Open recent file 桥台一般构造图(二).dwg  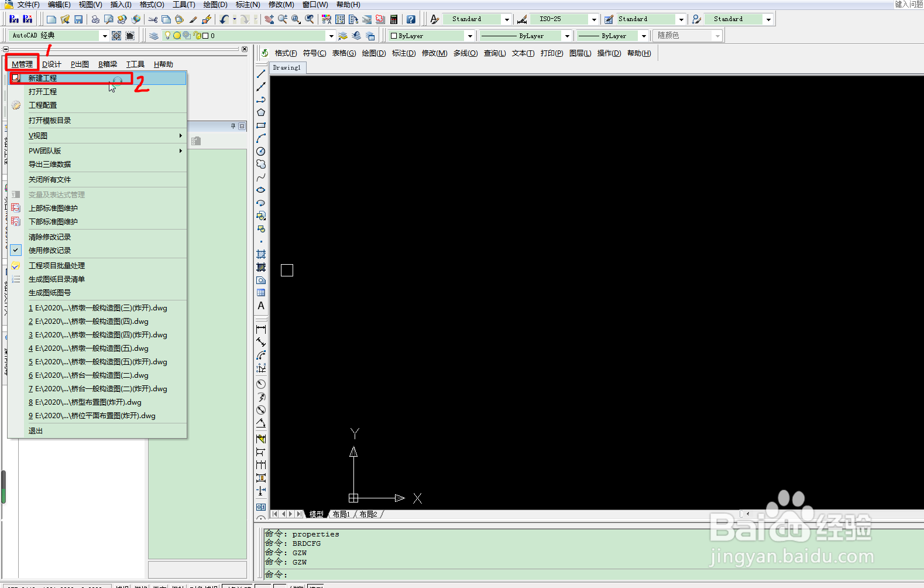click(98, 375)
